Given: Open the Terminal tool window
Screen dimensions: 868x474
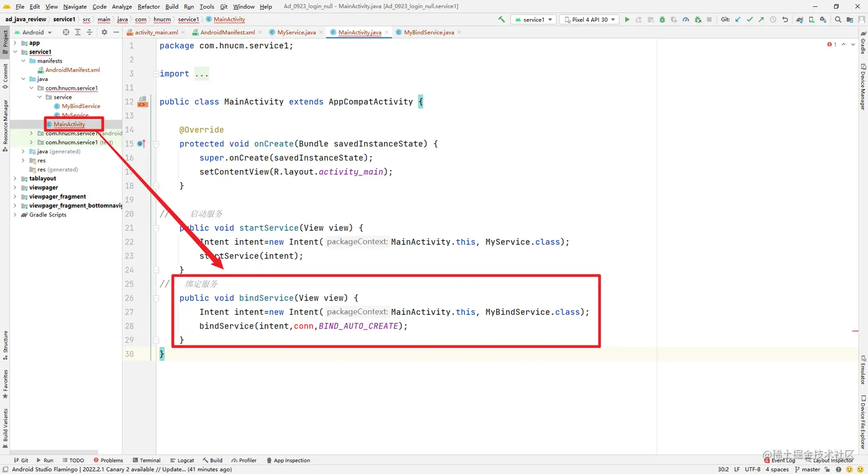Looking at the screenshot, I should pyautogui.click(x=146, y=460).
